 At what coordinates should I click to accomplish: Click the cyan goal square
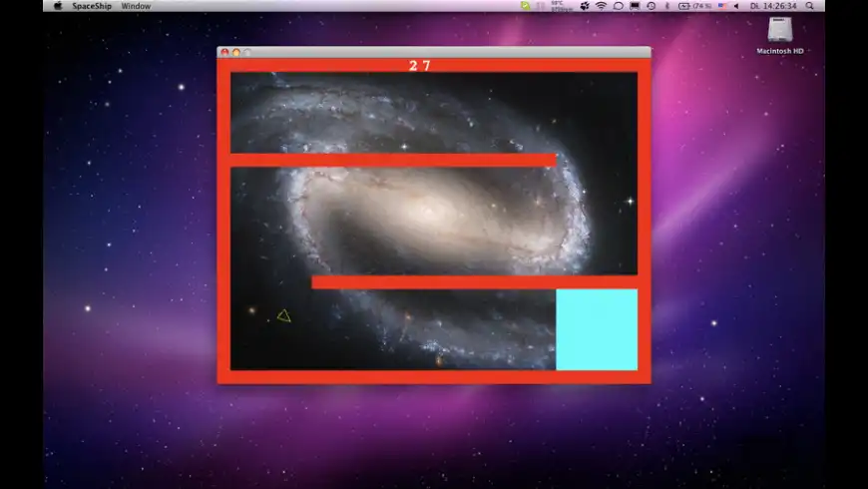click(597, 329)
